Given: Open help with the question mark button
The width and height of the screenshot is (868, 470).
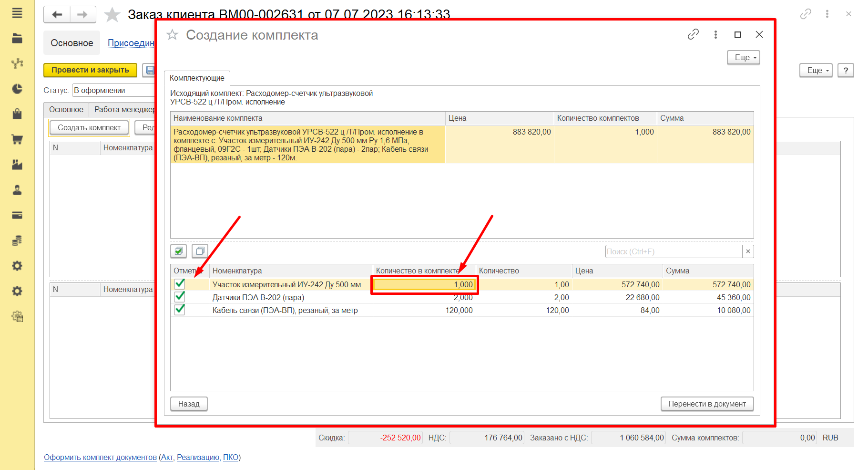Looking at the screenshot, I should [x=846, y=70].
